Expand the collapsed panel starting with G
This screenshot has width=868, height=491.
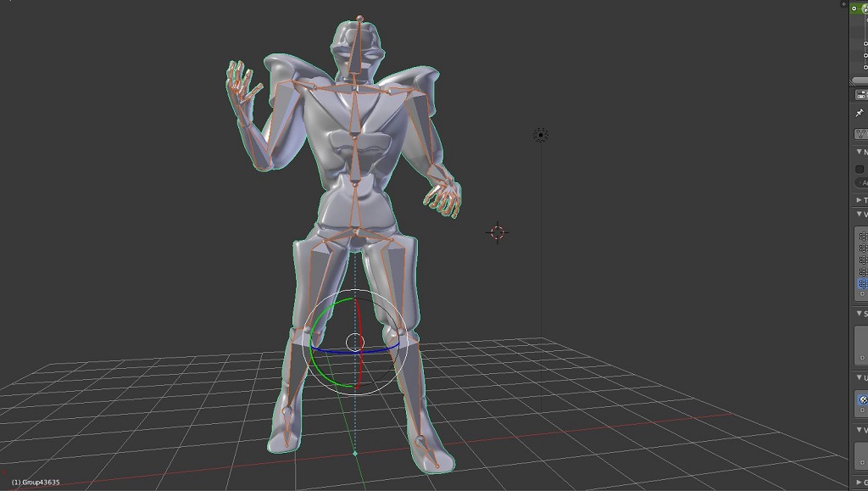860,483
